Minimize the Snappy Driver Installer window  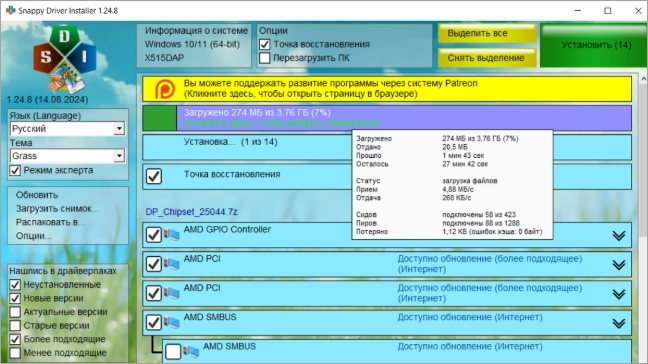click(x=578, y=11)
